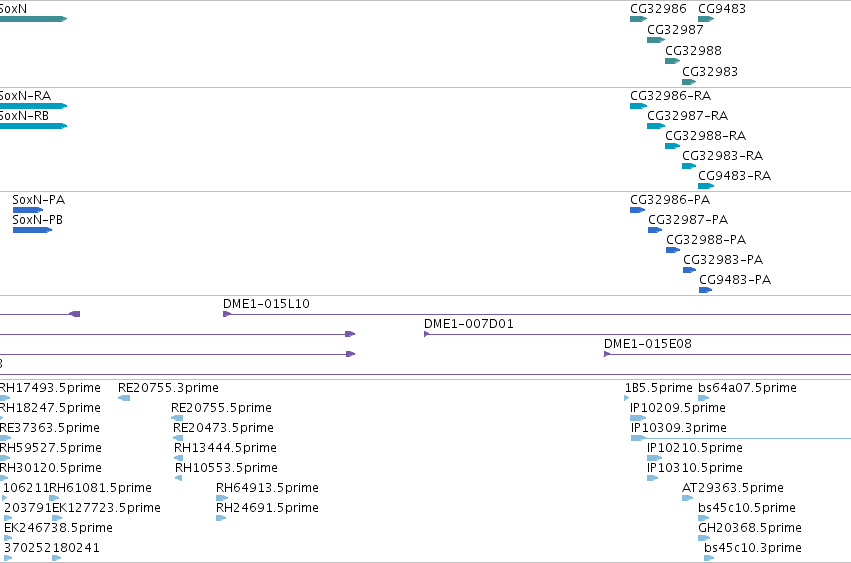
Task: Open EST RE37363.5prime
Action: tap(49, 428)
